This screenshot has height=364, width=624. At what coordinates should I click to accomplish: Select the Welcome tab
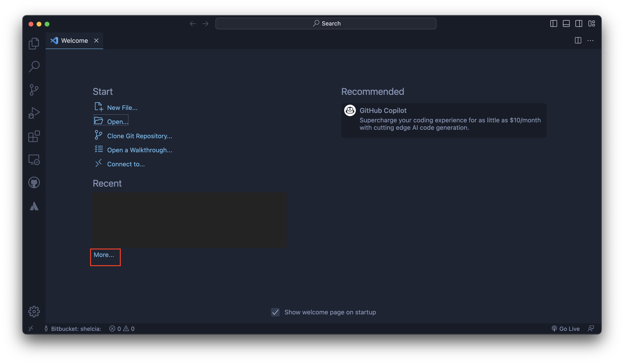tap(74, 40)
